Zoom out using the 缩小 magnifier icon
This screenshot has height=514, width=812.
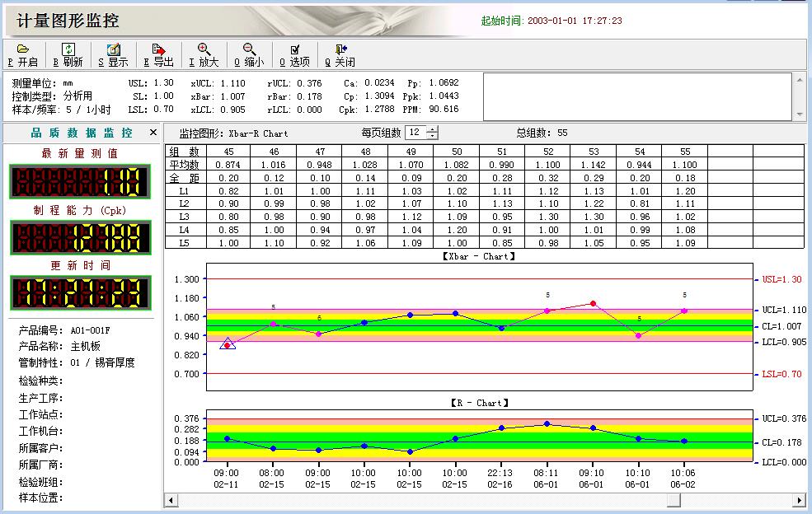click(249, 49)
